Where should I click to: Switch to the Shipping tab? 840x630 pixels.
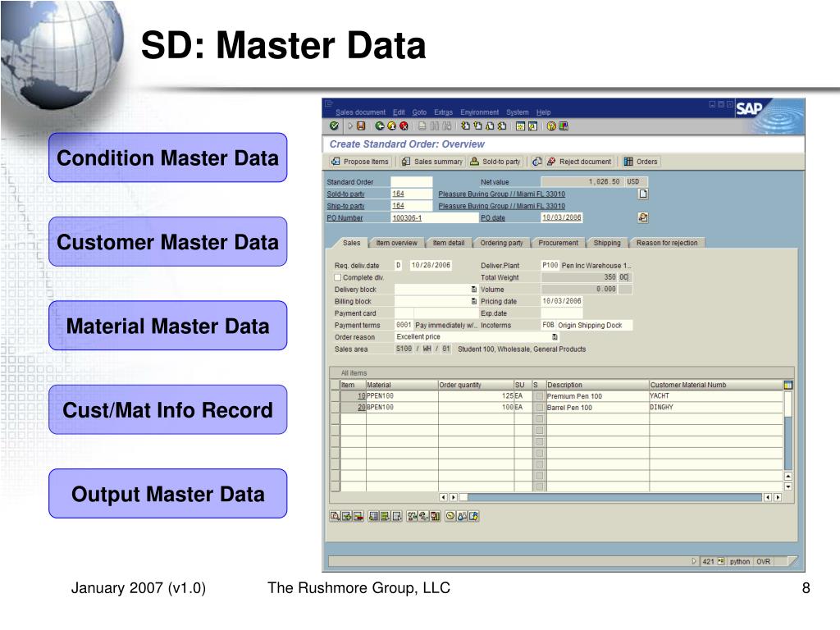coord(607,243)
